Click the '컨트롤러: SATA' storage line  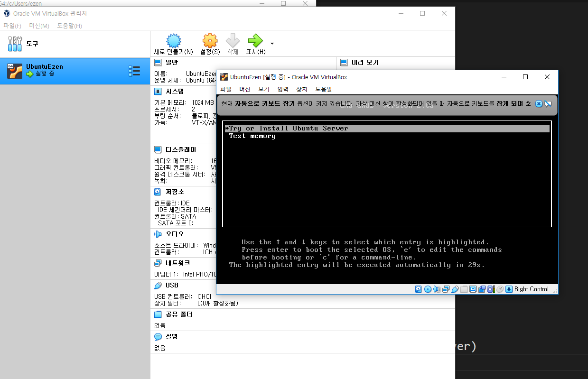click(175, 216)
